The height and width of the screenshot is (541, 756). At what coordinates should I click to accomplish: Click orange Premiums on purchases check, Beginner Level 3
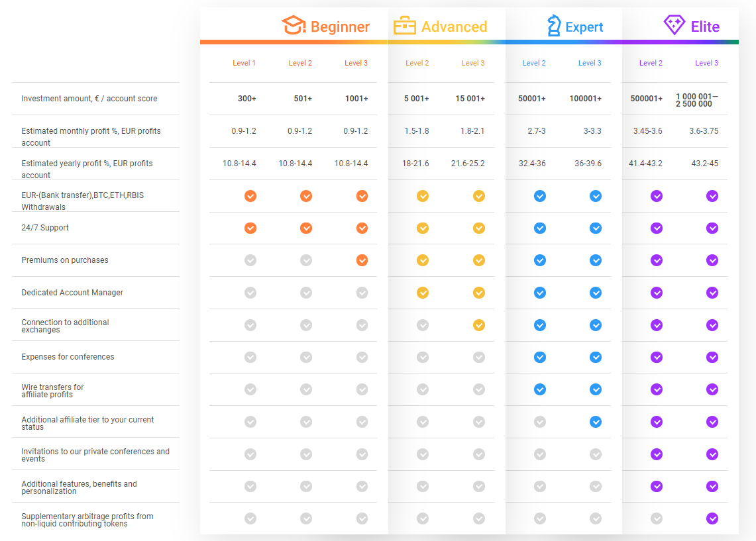(362, 260)
